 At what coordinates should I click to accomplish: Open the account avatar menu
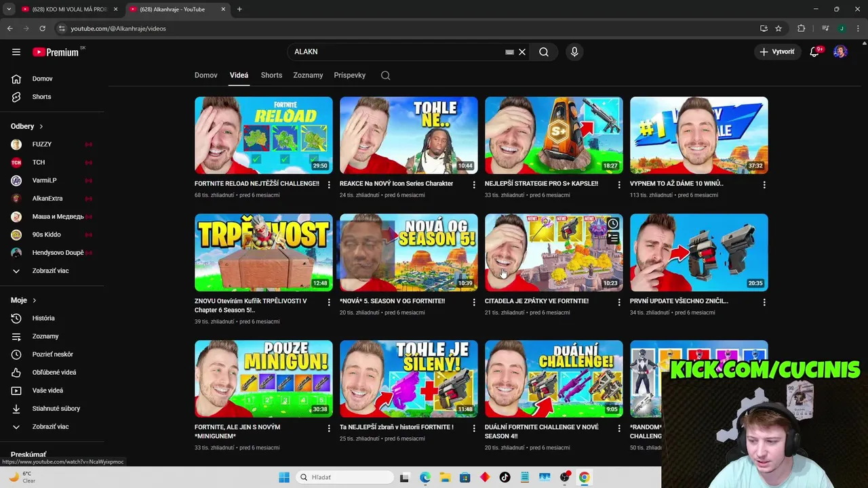[x=840, y=52]
